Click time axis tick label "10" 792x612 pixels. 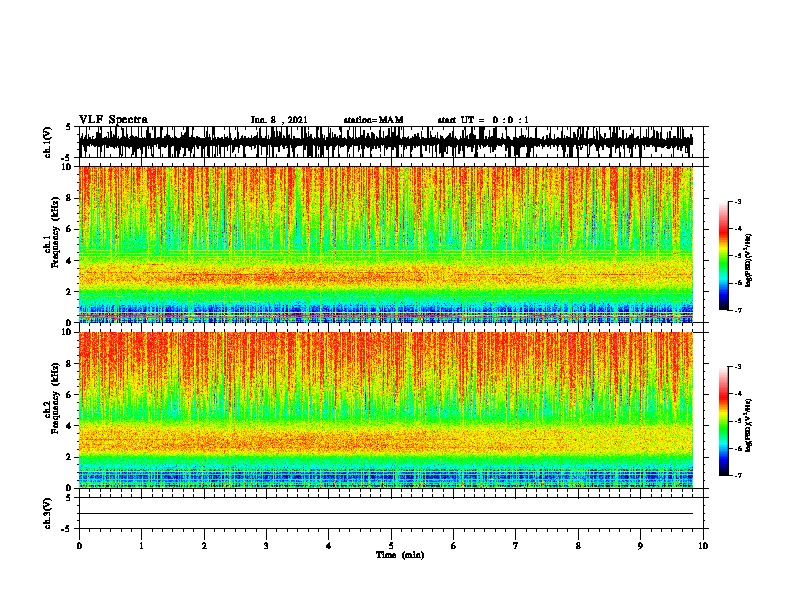click(x=703, y=546)
